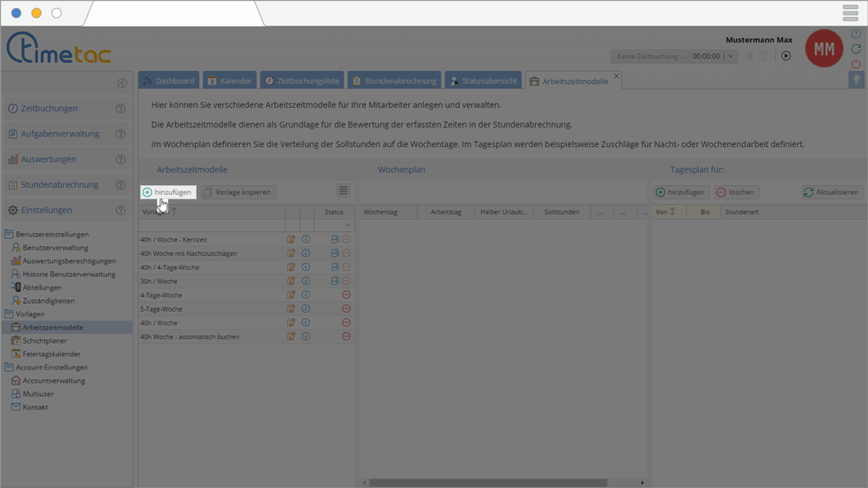Open help icon next to Zeitbuchungen
868x488 pixels.
[x=120, y=109]
